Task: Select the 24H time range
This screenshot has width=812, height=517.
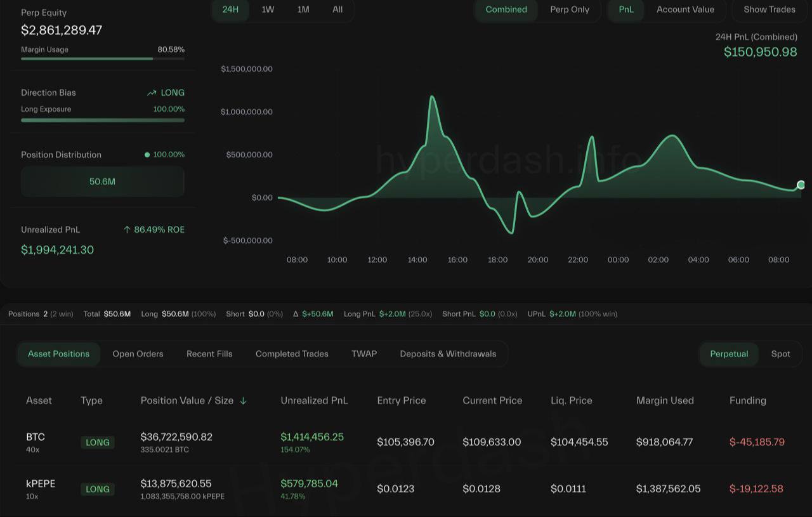Action: tap(230, 10)
